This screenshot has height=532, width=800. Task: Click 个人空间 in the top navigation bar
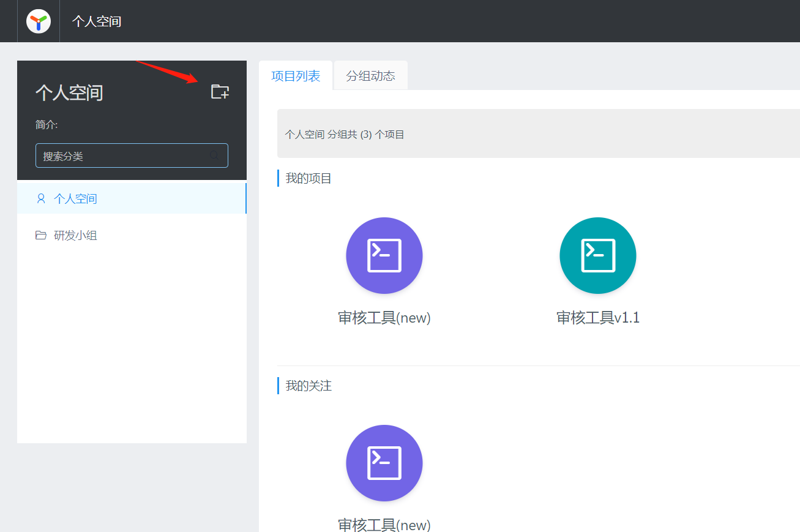point(96,21)
